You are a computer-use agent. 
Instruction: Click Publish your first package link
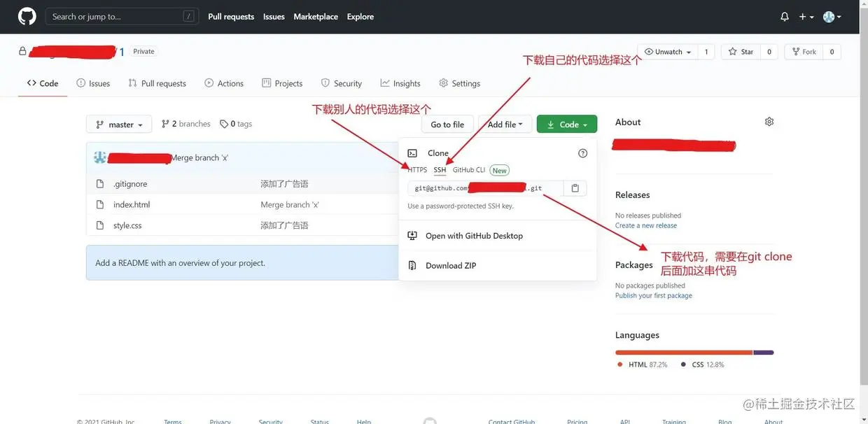click(654, 295)
